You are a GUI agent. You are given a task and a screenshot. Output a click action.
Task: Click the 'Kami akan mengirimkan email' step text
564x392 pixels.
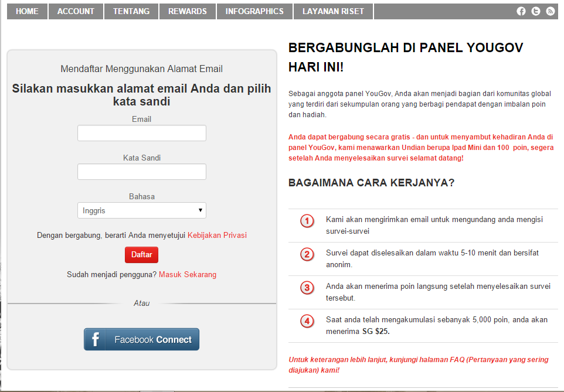[434, 225]
